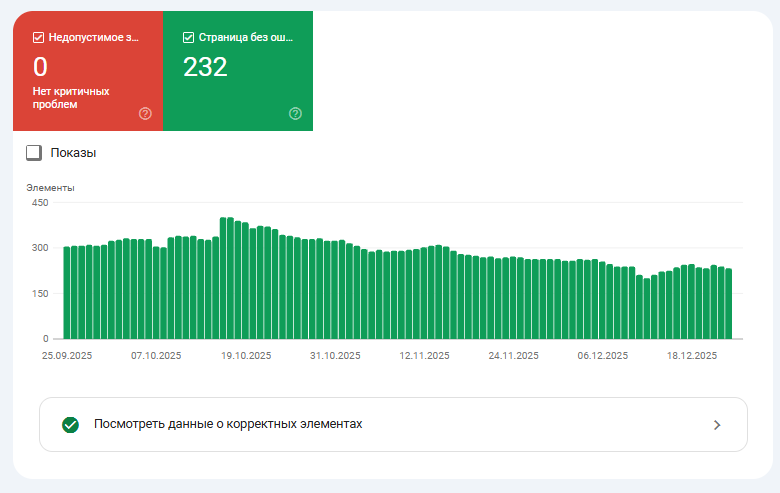
Task: Click the last chart bar on the right
Action: [x=729, y=303]
